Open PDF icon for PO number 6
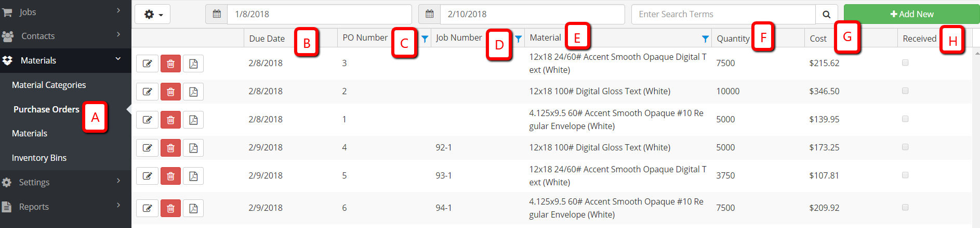 pyautogui.click(x=193, y=208)
